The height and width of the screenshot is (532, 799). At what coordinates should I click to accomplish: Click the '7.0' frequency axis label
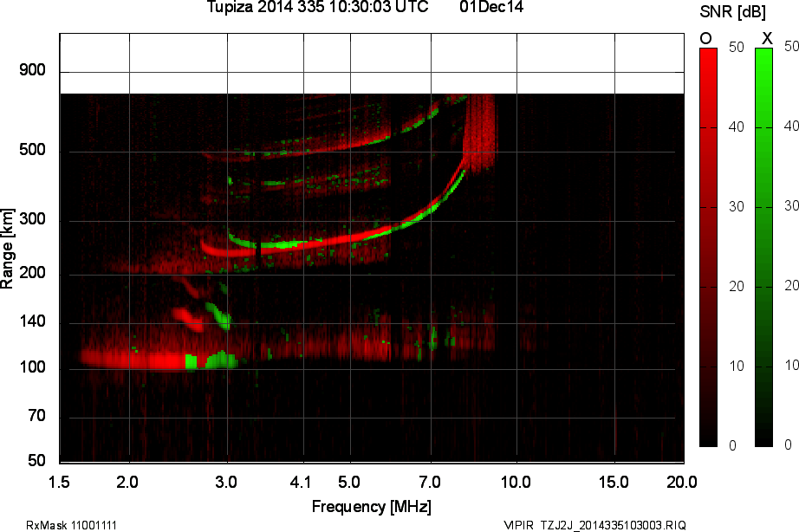click(x=430, y=482)
